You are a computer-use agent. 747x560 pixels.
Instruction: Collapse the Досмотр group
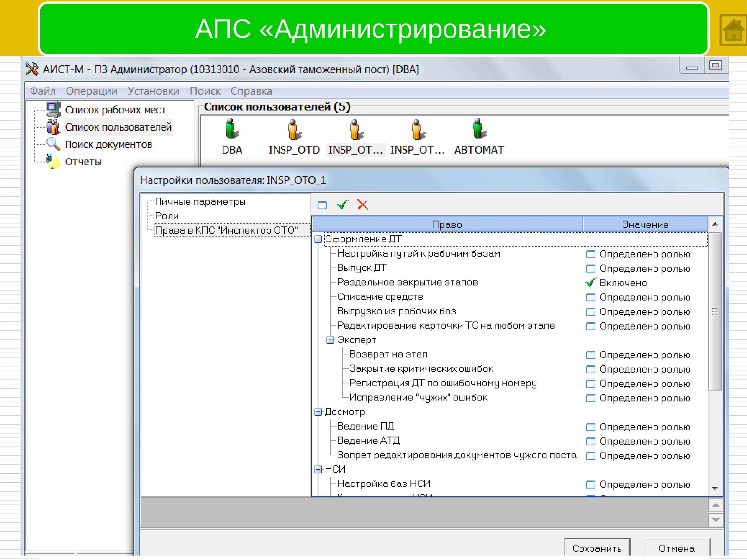click(318, 412)
